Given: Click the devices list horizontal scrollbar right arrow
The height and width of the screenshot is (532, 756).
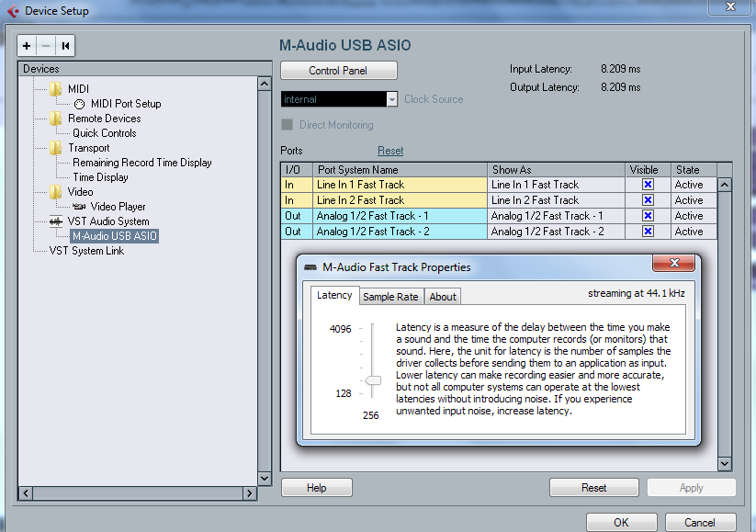Looking at the screenshot, I should (250, 493).
